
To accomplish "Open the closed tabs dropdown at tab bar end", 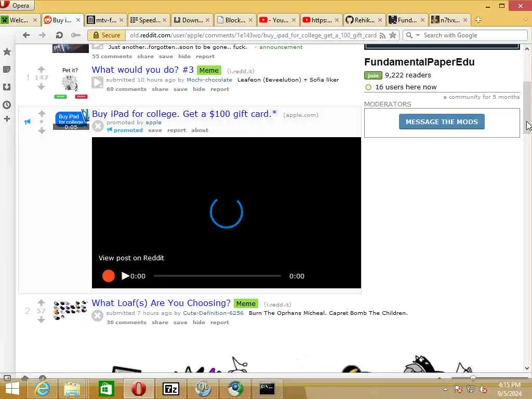I will [526, 20].
